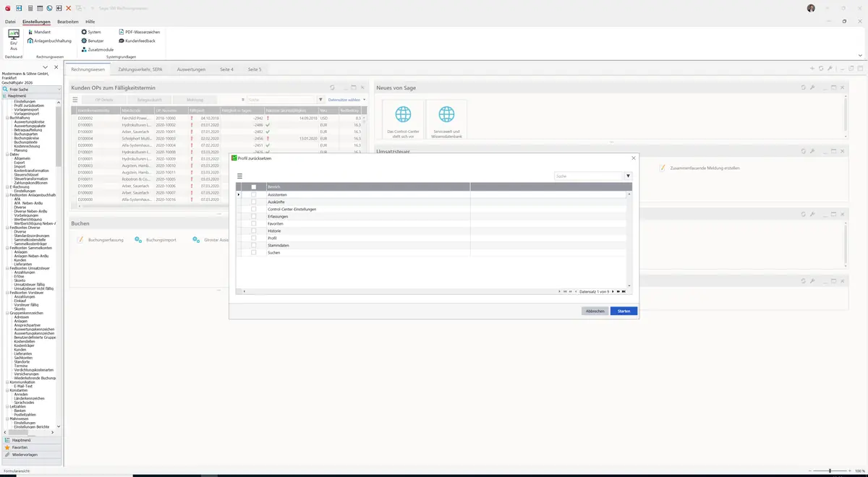Check the Stammdaten checkbox

[254, 245]
